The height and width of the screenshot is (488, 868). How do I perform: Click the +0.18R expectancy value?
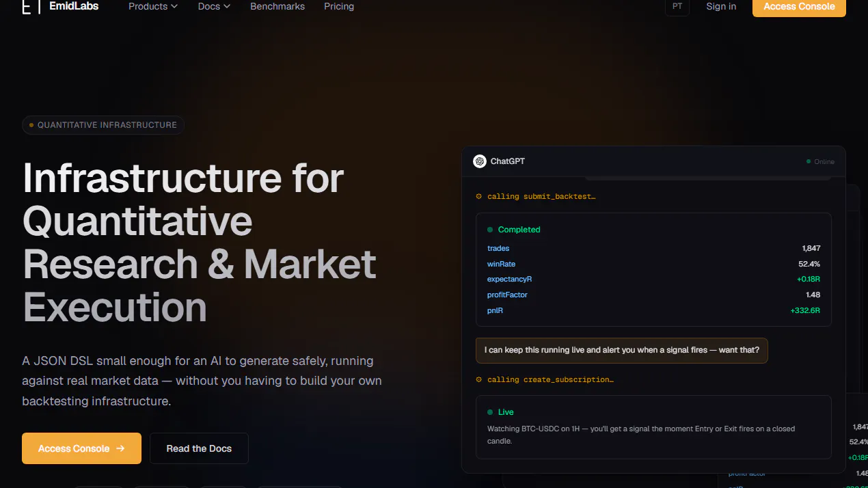pos(809,280)
